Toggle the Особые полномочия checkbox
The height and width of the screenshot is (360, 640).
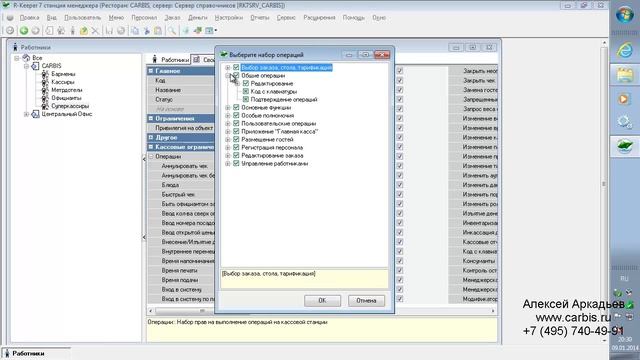click(x=236, y=115)
